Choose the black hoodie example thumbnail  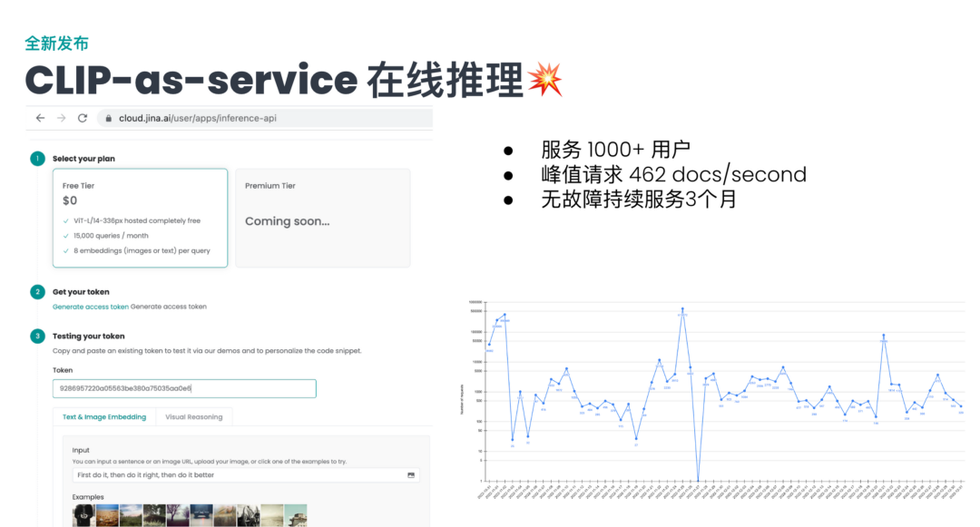[83, 516]
